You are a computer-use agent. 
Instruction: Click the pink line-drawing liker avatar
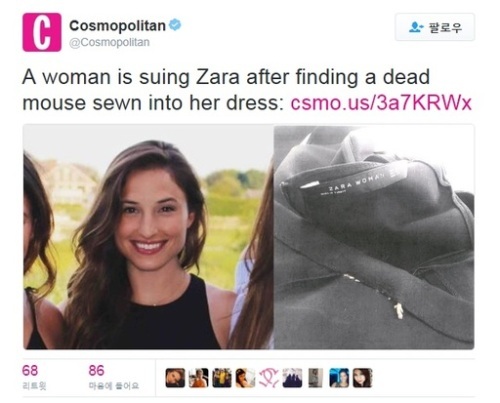click(269, 378)
